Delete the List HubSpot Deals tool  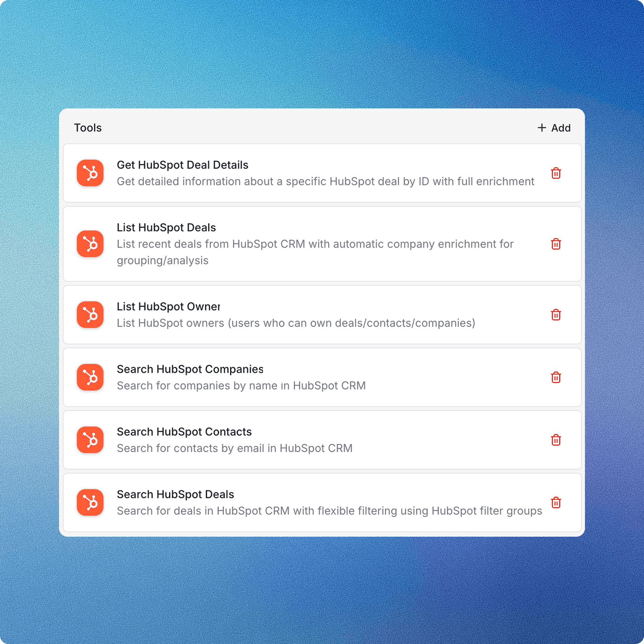[556, 244]
